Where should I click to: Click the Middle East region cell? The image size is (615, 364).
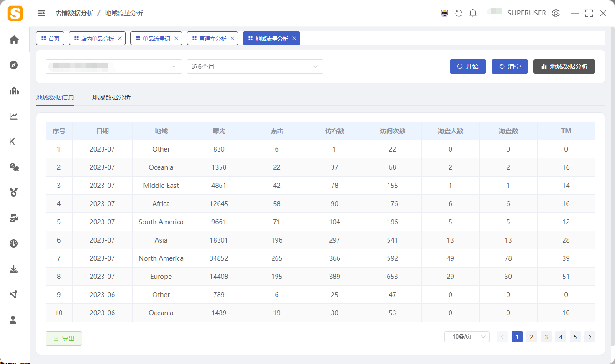161,186
